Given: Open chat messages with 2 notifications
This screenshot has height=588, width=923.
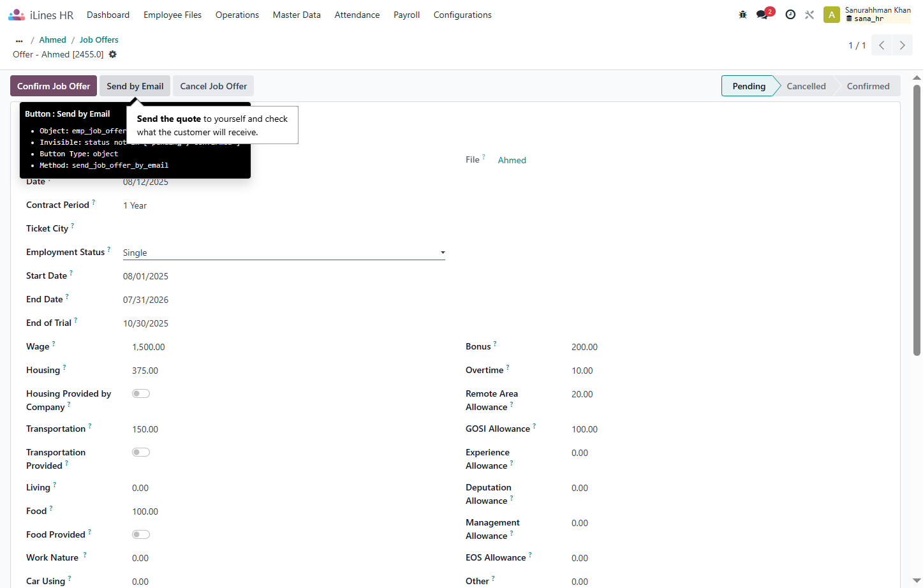Looking at the screenshot, I should coord(764,14).
